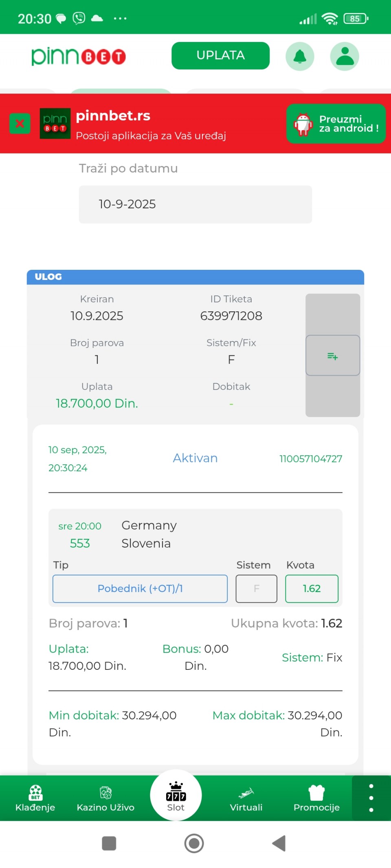Tap the Aktivan ticket status
Screen dimensions: 391x868
(x=195, y=458)
